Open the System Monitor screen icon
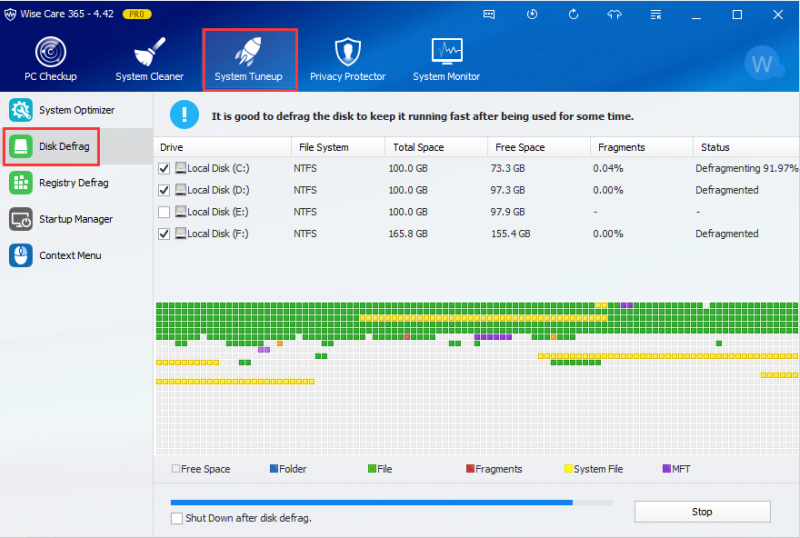Screen dimensions: 800x538 tap(447, 51)
